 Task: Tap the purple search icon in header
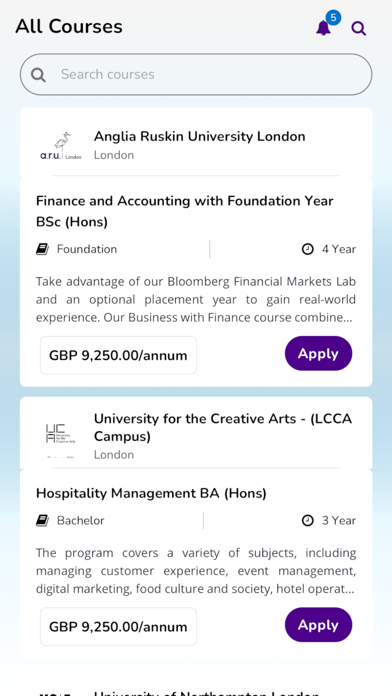(x=358, y=28)
